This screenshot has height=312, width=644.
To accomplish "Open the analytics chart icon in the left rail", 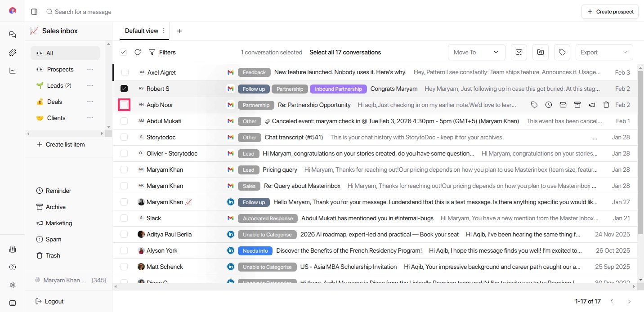I will (12, 71).
